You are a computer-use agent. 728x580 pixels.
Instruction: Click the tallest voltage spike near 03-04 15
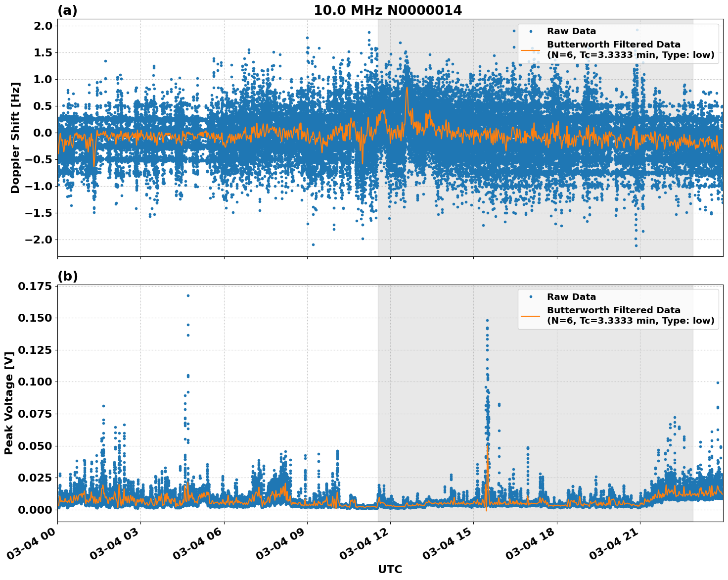[487, 322]
